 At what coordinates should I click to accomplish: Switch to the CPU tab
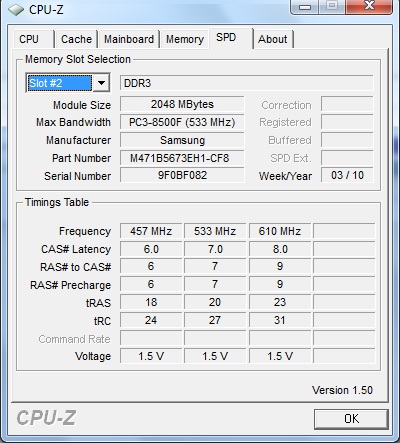pyautogui.click(x=33, y=39)
